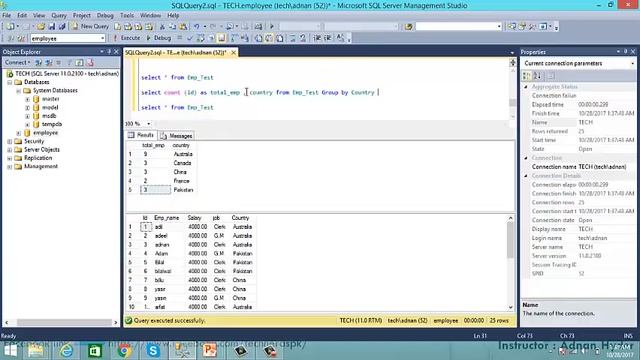
Task: Open the Connect menu in Object Explorer
Action: point(18,62)
